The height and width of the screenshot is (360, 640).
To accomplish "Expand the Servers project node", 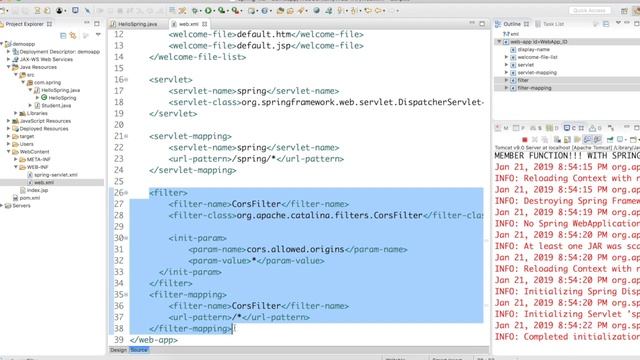I will point(2,205).
